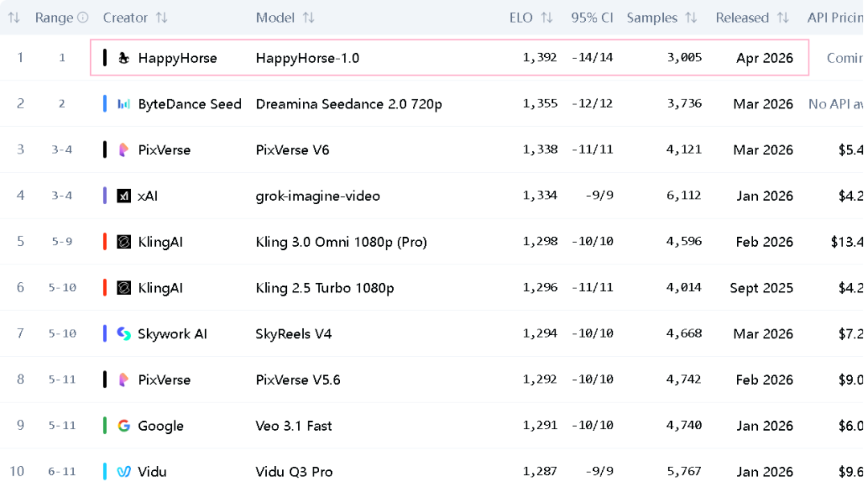Open Kling 3.0 Omni 1080p (Pro) model

tap(341, 242)
